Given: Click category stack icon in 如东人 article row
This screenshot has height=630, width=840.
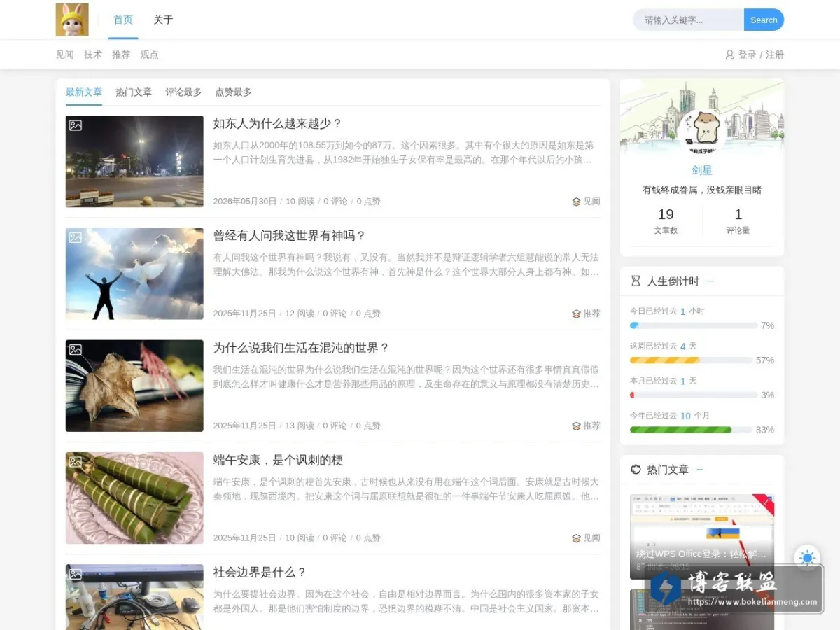Looking at the screenshot, I should point(576,202).
